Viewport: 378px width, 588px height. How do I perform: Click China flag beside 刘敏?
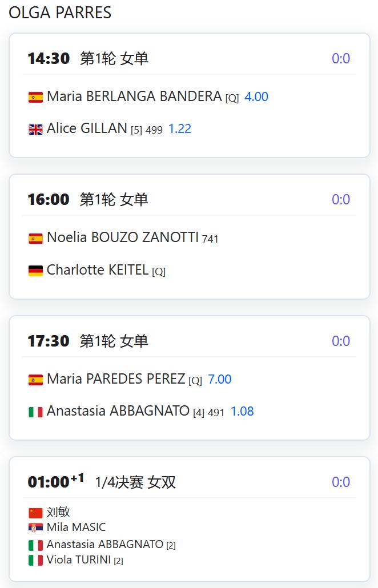pyautogui.click(x=35, y=513)
